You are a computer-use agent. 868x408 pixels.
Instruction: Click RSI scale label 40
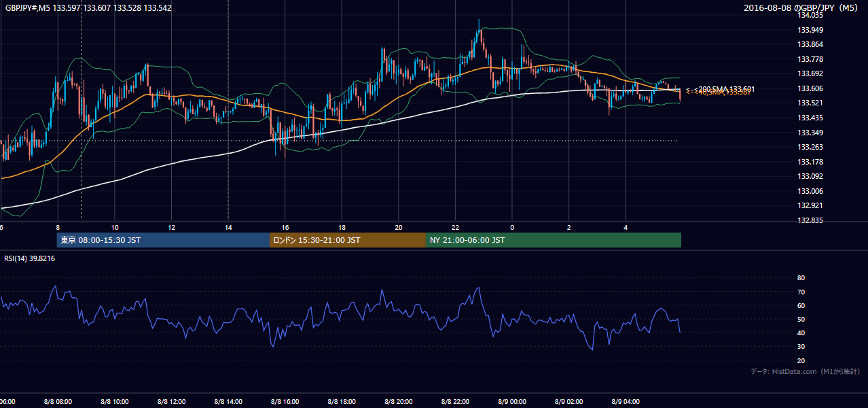[x=801, y=333]
